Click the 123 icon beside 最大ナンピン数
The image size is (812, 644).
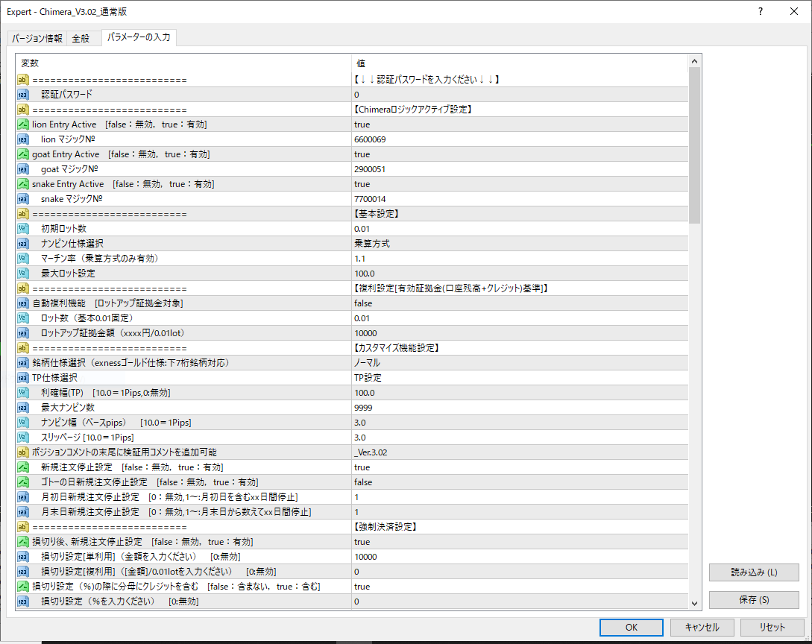pos(22,408)
